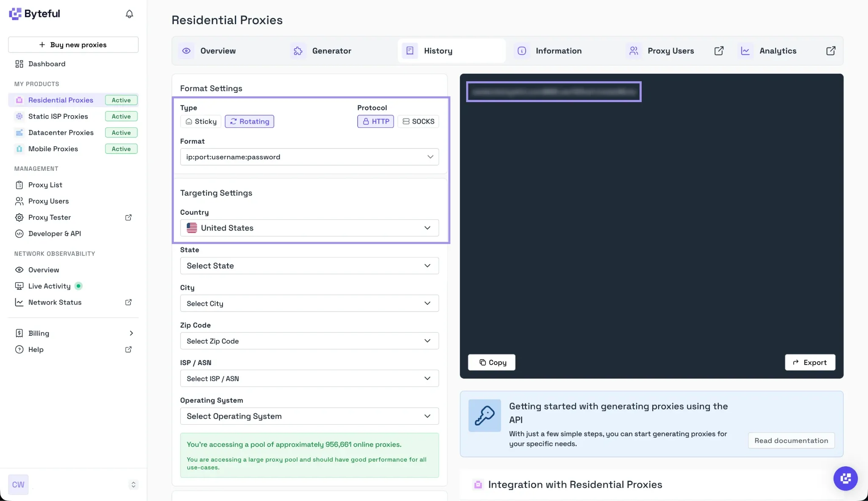The width and height of the screenshot is (868, 501).
Task: Open the Select City dropdown
Action: coord(309,303)
